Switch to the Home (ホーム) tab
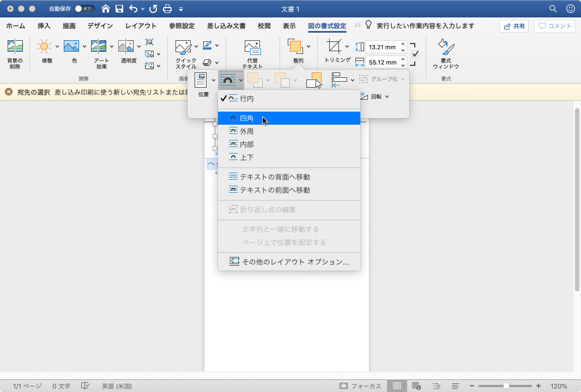Image resolution: width=581 pixels, height=392 pixels. (16, 26)
